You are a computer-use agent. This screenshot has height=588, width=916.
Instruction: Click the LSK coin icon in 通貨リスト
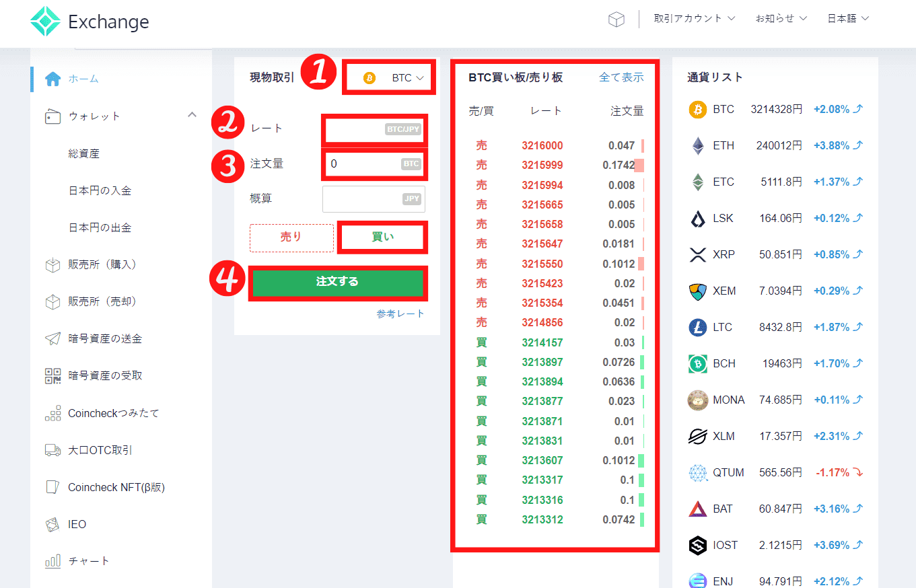click(x=698, y=218)
